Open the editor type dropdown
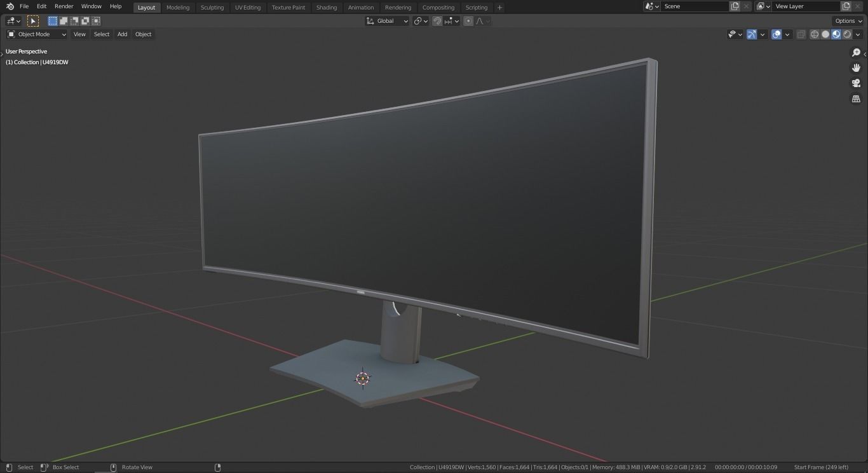 coord(13,21)
